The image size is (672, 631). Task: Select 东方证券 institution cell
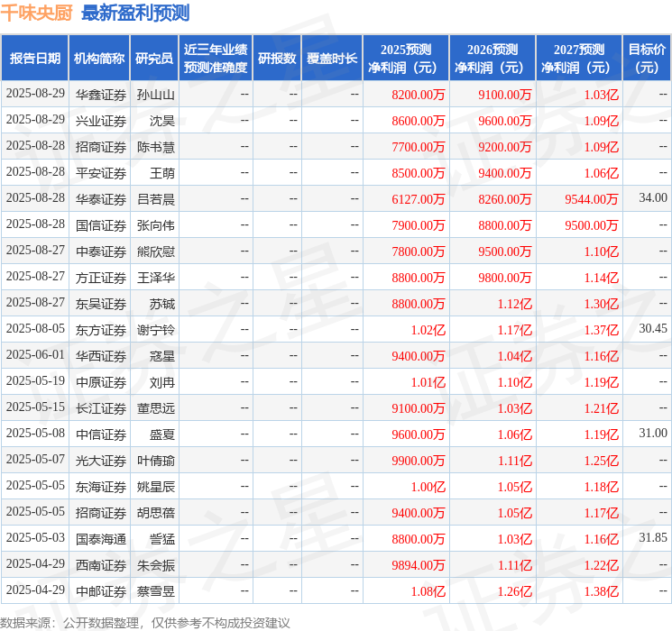tap(101, 330)
